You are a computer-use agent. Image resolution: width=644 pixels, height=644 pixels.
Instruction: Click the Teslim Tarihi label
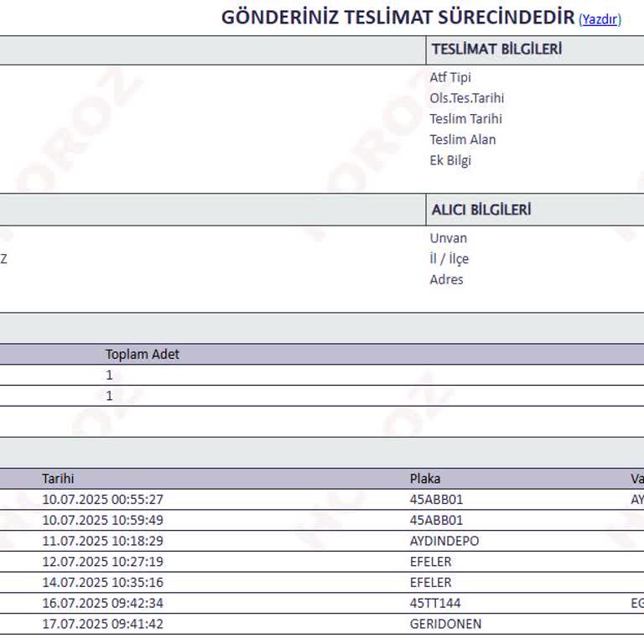465,119
